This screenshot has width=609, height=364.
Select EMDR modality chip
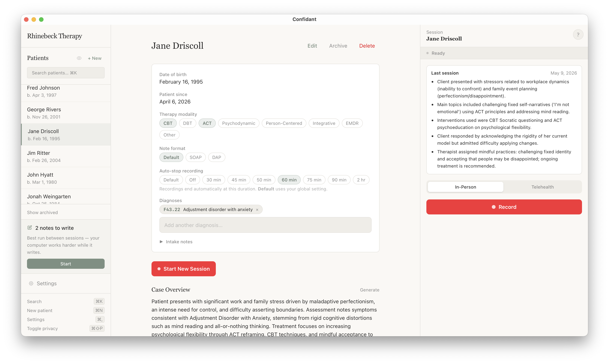coord(352,123)
